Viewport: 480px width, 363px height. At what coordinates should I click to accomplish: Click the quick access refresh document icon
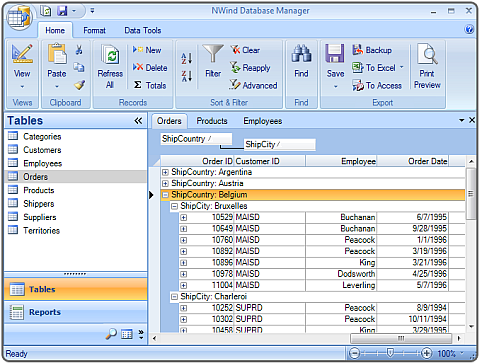pyautogui.click(x=45, y=11)
